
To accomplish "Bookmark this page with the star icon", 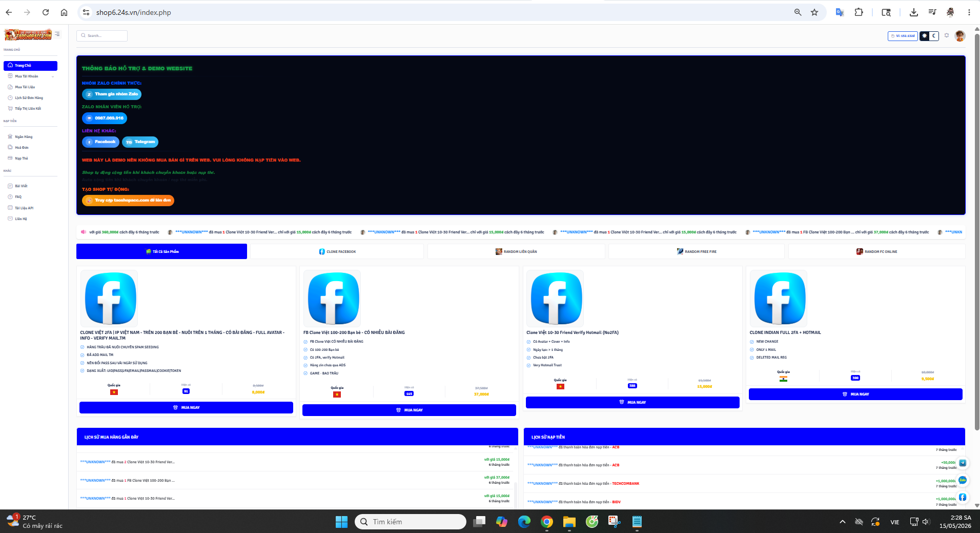I will (814, 12).
